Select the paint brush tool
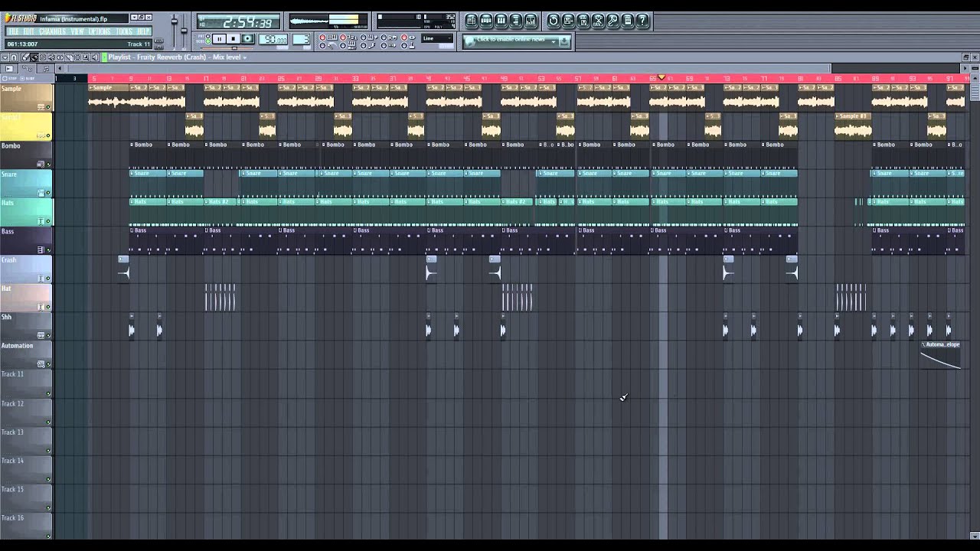The height and width of the screenshot is (551, 980). [x=34, y=57]
